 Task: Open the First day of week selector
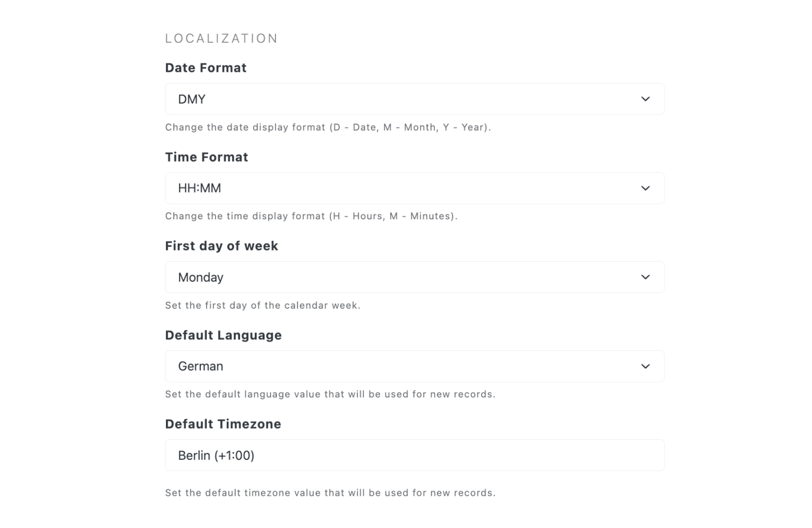tap(414, 276)
